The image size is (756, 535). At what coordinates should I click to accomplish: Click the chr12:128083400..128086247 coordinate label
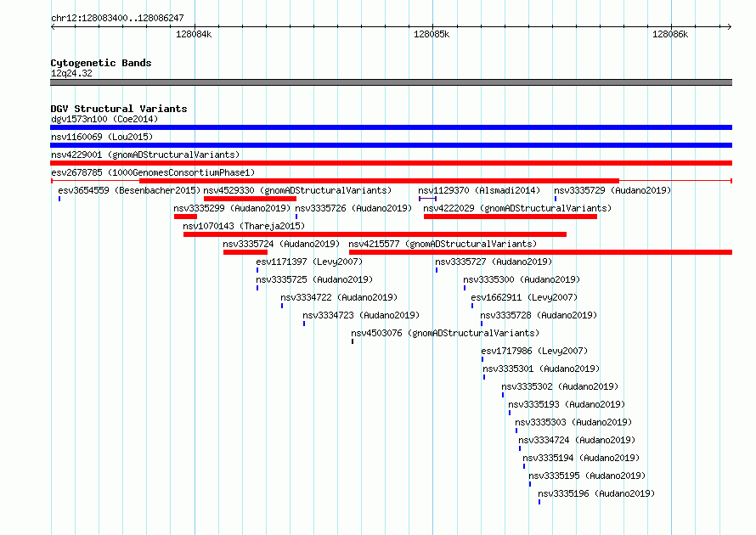click(117, 19)
